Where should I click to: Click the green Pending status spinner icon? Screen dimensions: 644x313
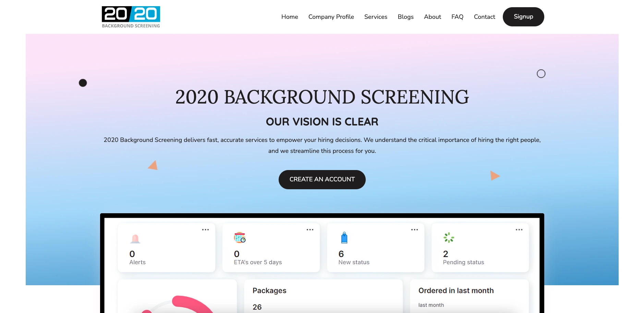pyautogui.click(x=449, y=238)
